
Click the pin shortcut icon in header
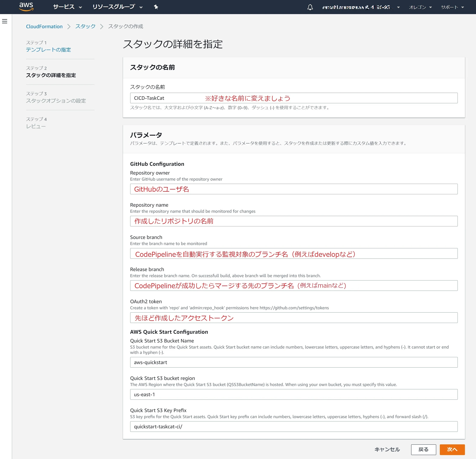(x=156, y=7)
